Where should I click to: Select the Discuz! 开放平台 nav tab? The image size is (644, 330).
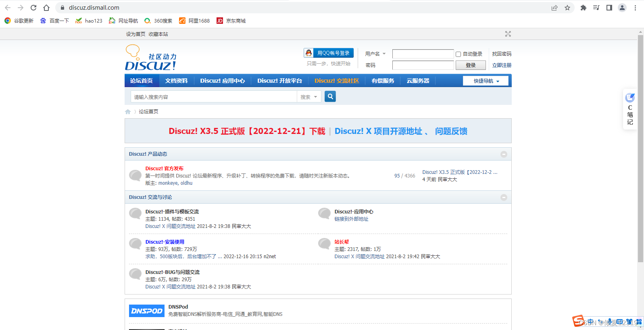(x=280, y=81)
